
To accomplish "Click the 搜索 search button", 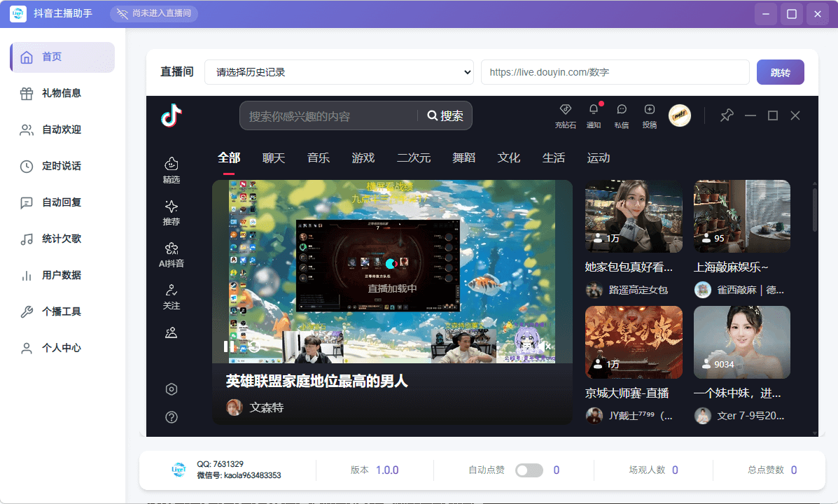I will click(445, 115).
